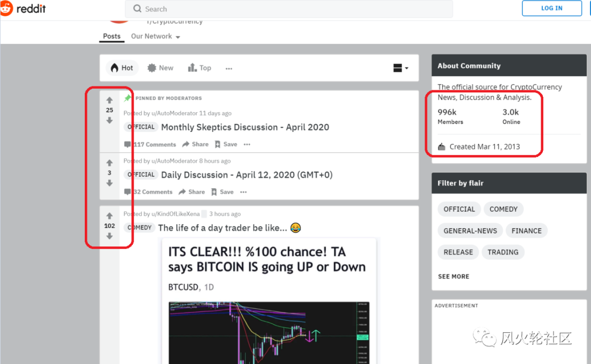Screen dimensions: 591x364
Task: Click the search magnifier icon
Action: point(137,9)
